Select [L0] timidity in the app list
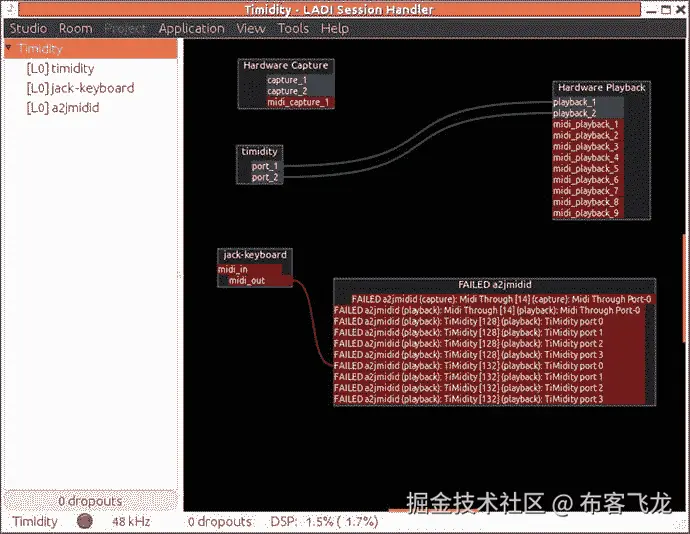The image size is (690, 534). 60,69
